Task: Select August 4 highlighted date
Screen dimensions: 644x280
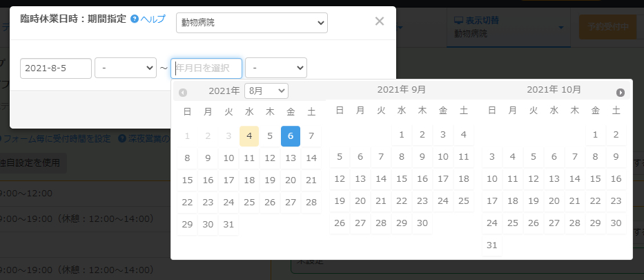Action: click(x=249, y=136)
